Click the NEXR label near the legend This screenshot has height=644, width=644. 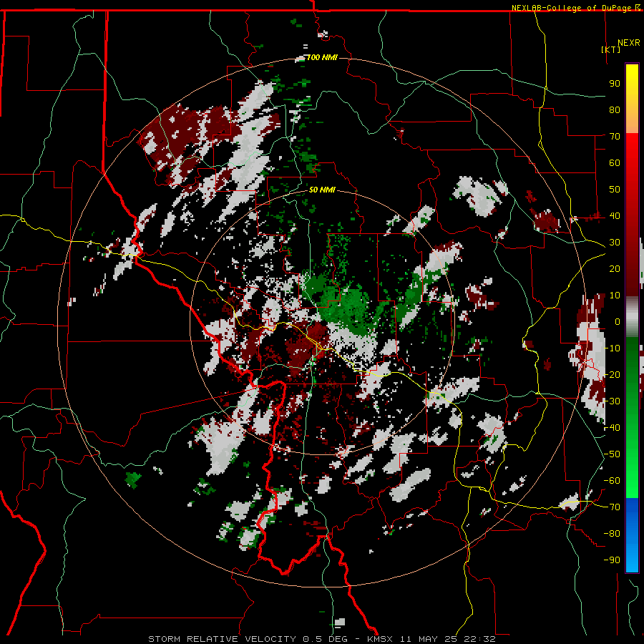tap(629, 43)
